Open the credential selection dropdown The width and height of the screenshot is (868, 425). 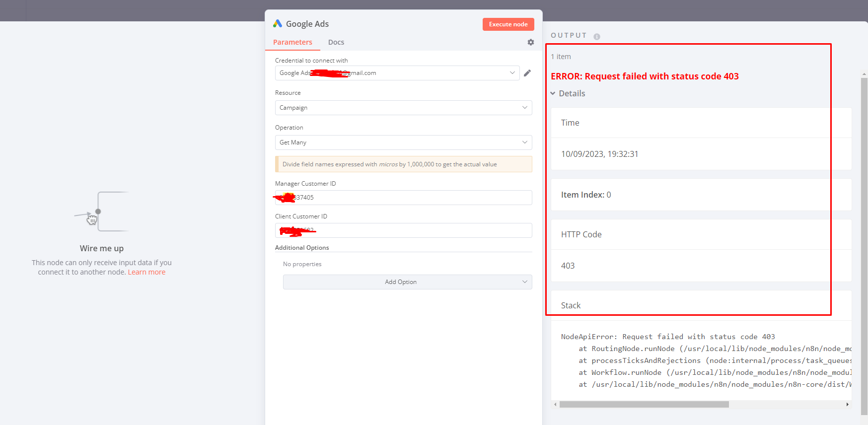(x=397, y=73)
